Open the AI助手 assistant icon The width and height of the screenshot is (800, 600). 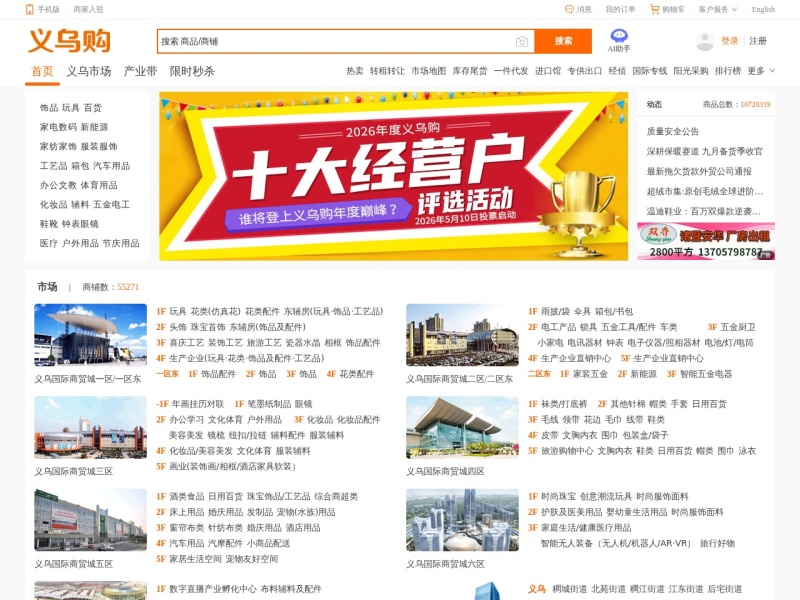click(x=619, y=40)
